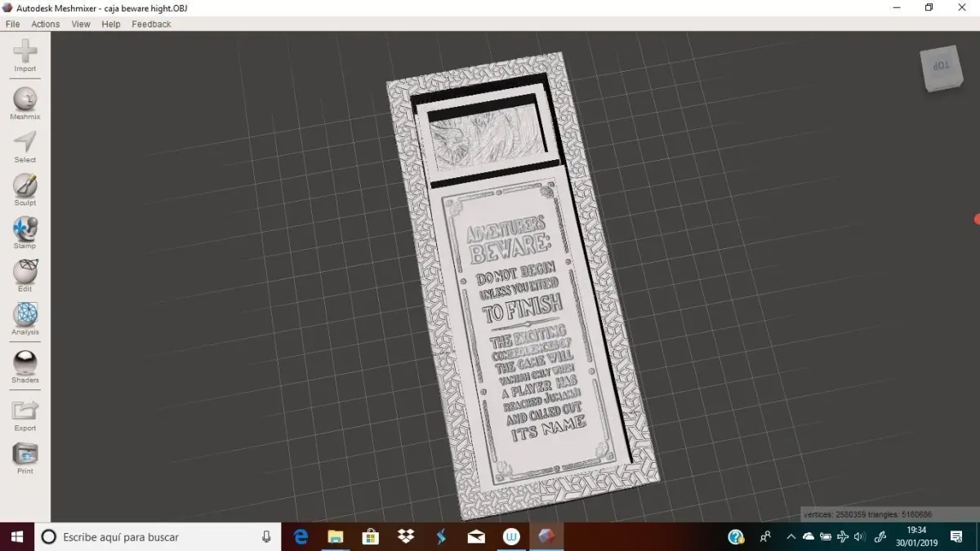Open File Explorer from taskbar
Screen dimensions: 980x551
pos(335,536)
